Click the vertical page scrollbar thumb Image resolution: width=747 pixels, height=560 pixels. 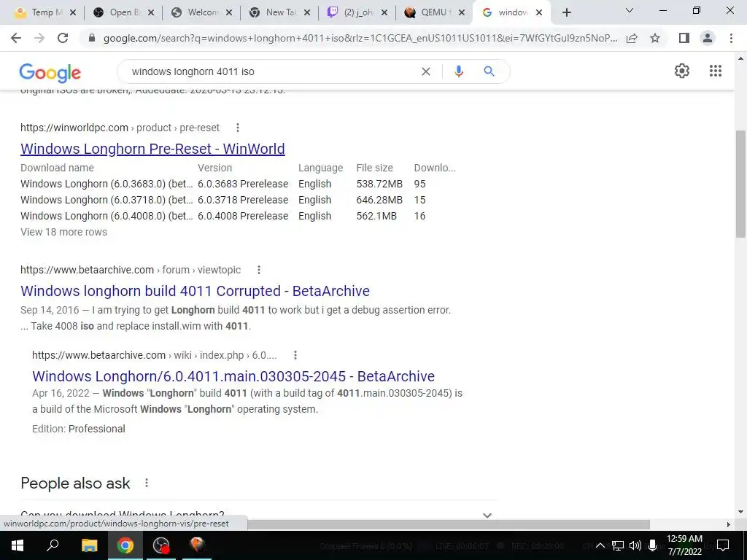740,183
